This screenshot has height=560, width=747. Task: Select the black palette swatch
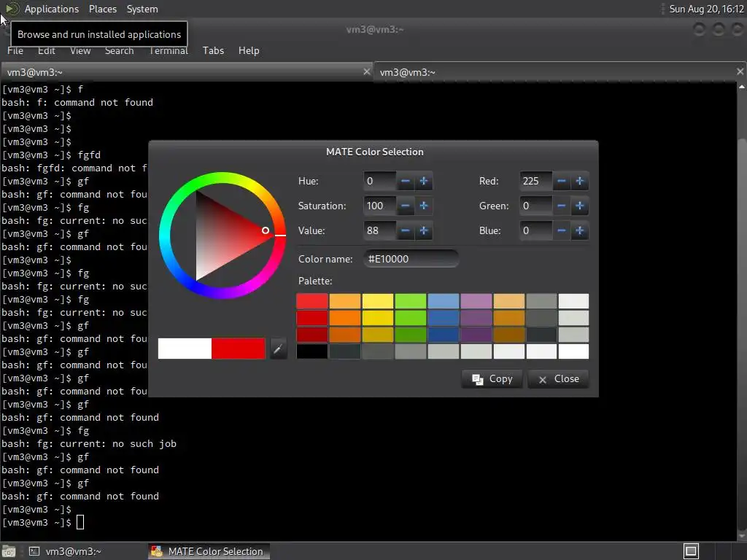pyautogui.click(x=312, y=351)
